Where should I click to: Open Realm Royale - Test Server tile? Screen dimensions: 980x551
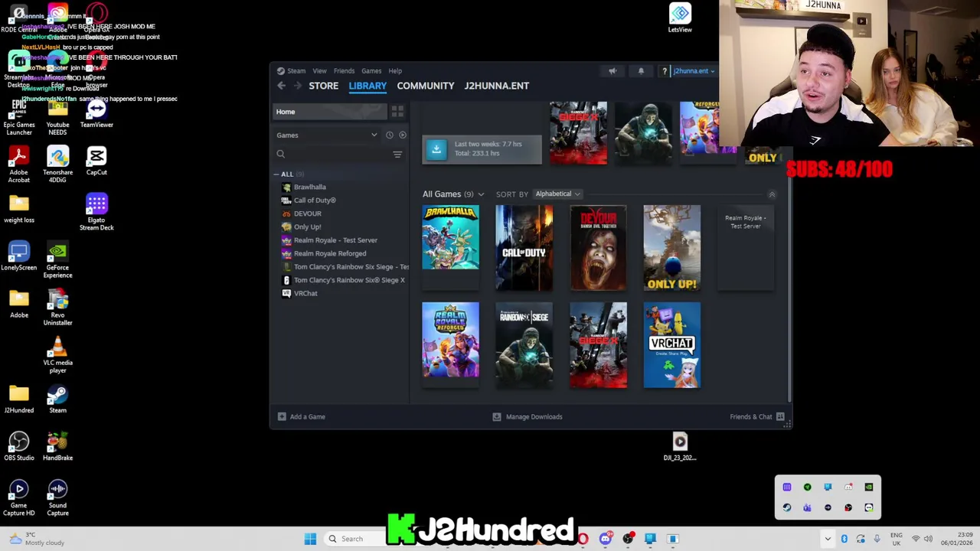point(745,248)
